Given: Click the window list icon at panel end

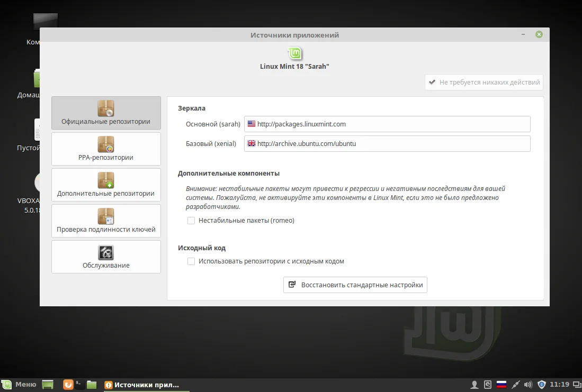Looking at the screenshot, I should click(x=577, y=385).
